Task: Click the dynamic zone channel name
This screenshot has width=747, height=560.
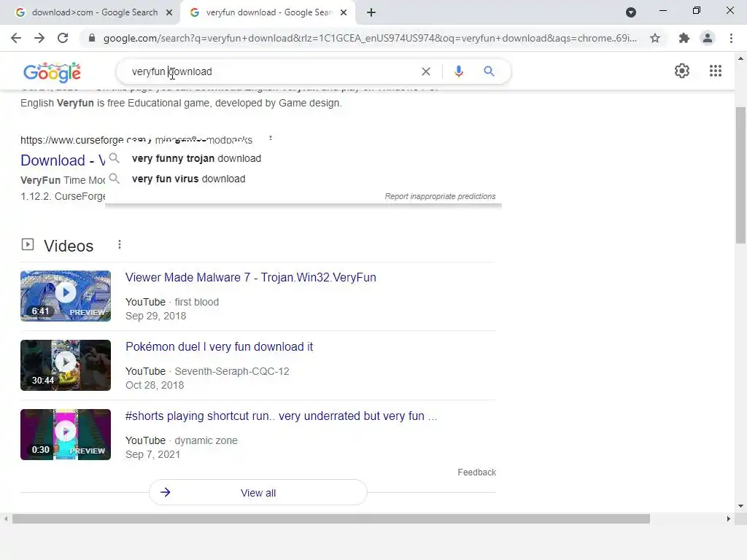Action: point(206,440)
